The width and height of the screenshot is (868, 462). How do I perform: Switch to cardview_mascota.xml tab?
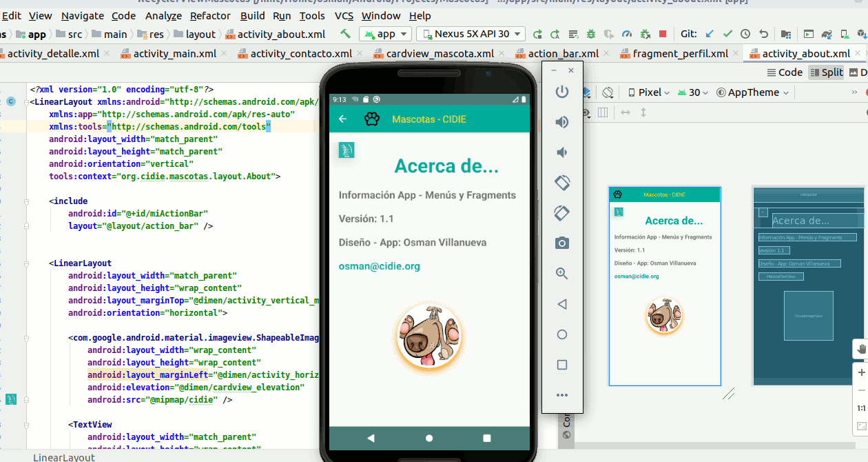coord(440,53)
